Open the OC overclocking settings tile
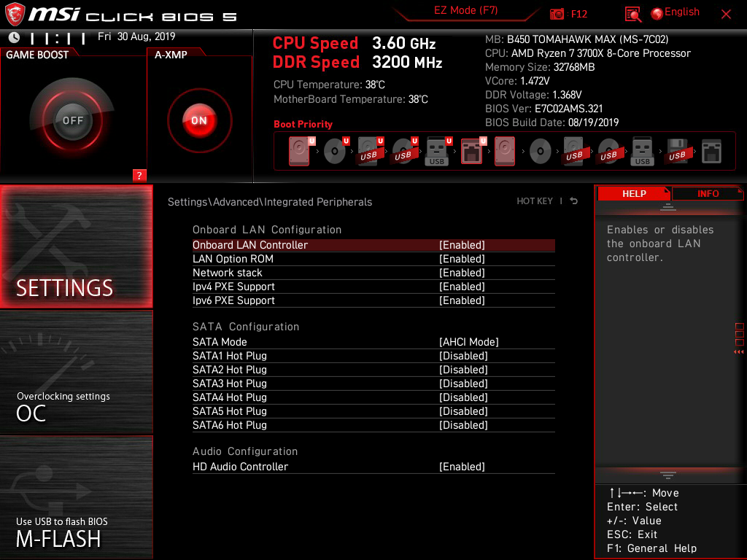 point(76,372)
